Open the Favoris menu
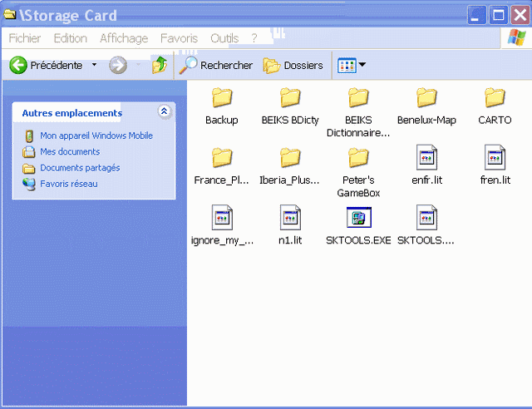The width and height of the screenshot is (532, 409). [179, 38]
